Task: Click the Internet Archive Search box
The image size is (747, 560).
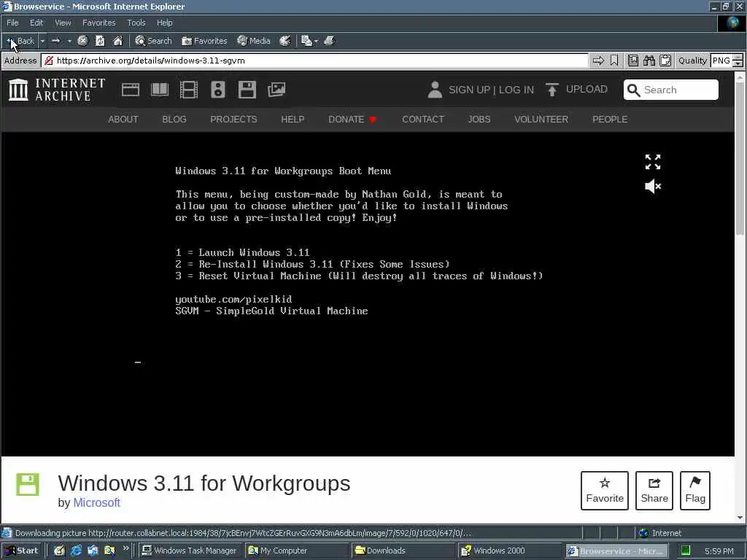Action: point(671,90)
